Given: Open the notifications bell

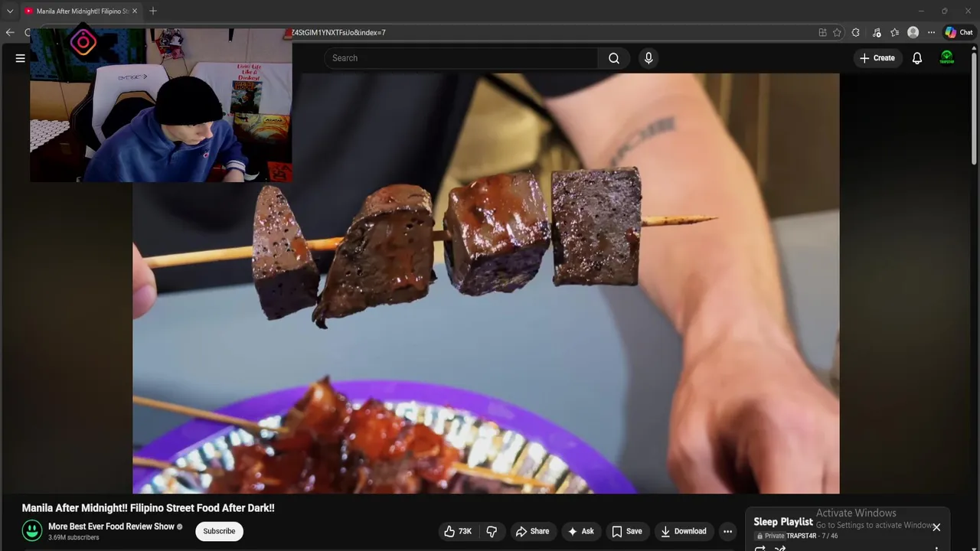Looking at the screenshot, I should (917, 58).
